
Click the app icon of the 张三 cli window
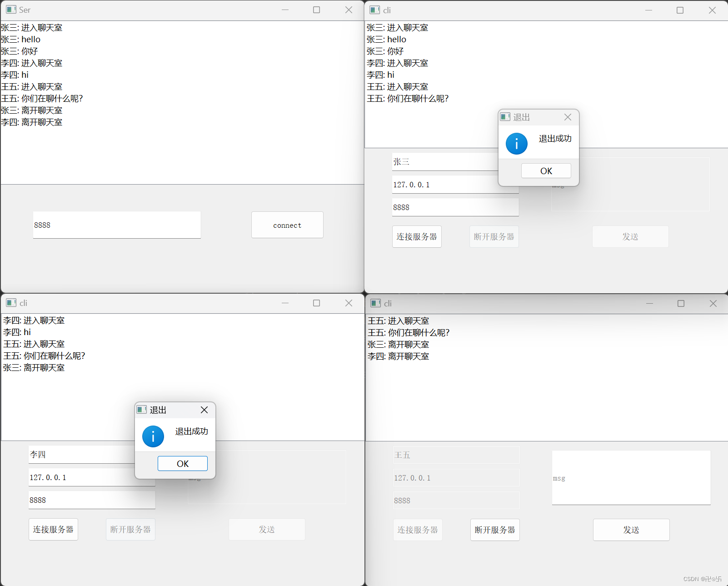pyautogui.click(x=375, y=10)
